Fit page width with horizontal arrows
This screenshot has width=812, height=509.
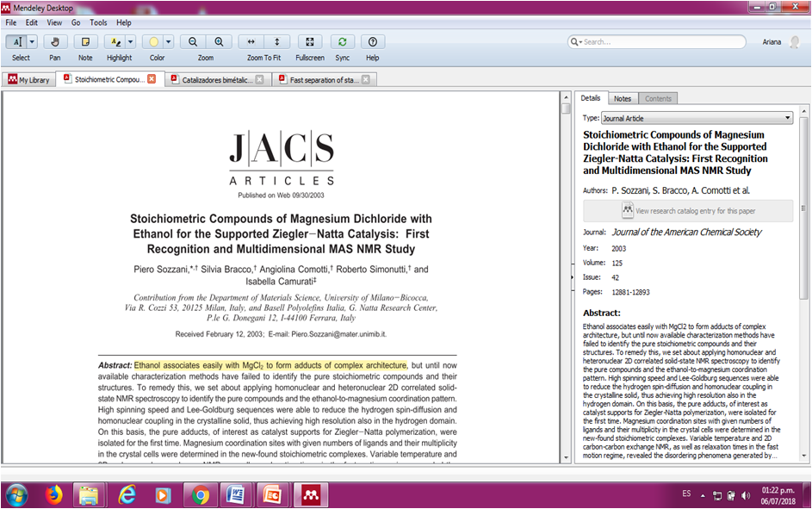pos(251,42)
